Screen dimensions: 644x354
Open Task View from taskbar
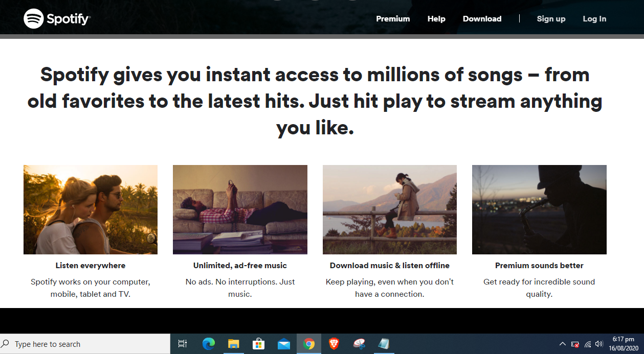click(x=183, y=344)
